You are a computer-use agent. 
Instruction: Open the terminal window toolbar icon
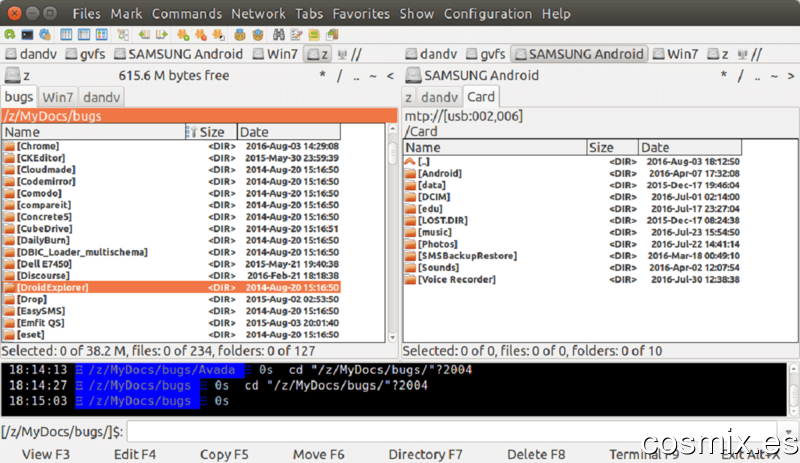pos(27,35)
